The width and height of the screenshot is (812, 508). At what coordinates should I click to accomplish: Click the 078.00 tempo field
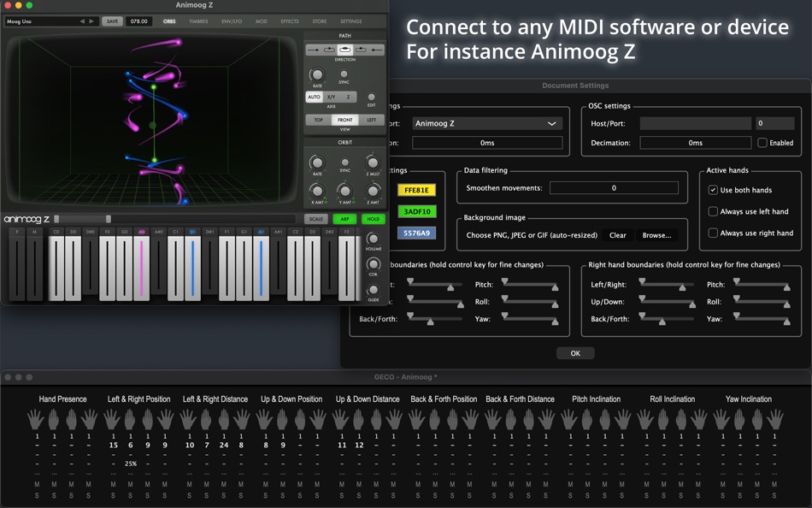[138, 21]
